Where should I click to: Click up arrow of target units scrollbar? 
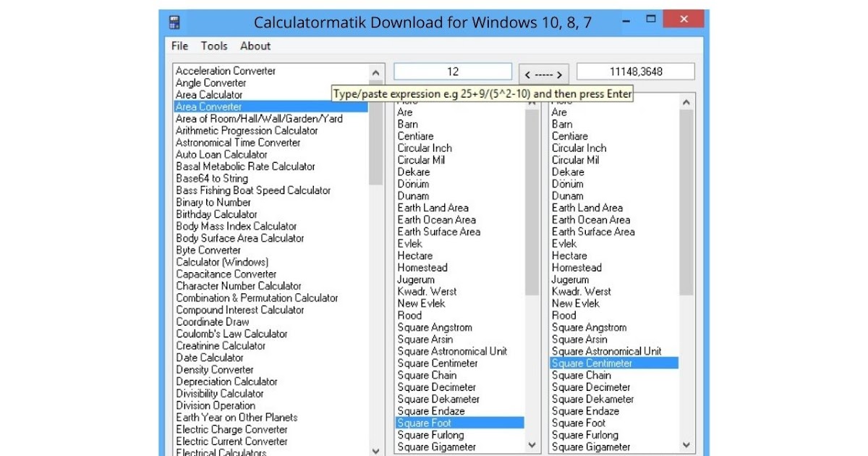coord(686,102)
